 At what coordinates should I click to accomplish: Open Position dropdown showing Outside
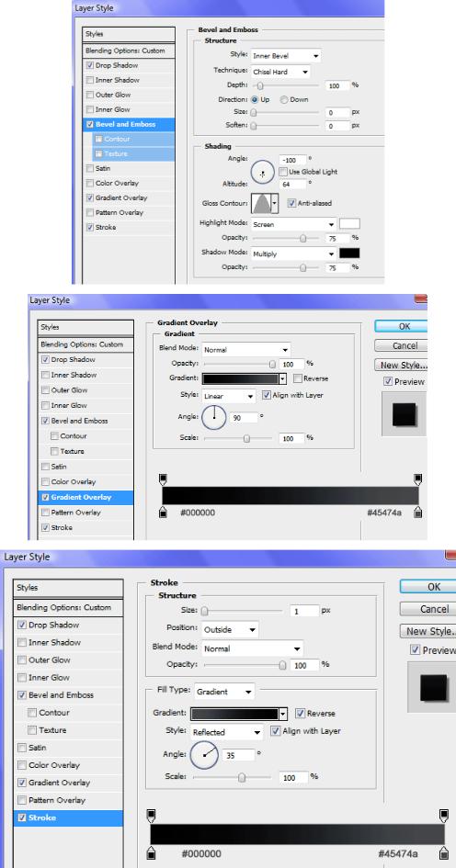[x=230, y=629]
